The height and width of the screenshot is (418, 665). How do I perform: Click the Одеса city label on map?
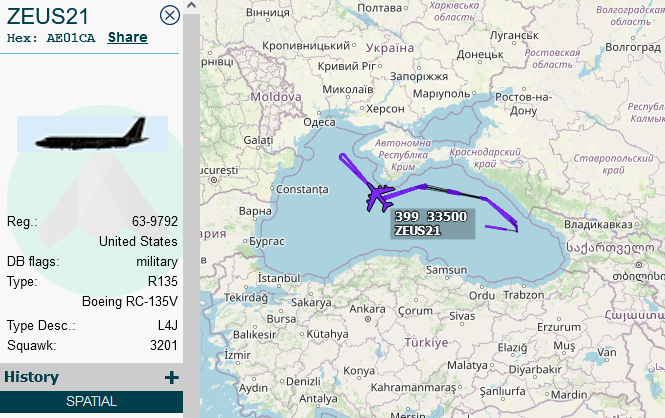[x=319, y=122]
